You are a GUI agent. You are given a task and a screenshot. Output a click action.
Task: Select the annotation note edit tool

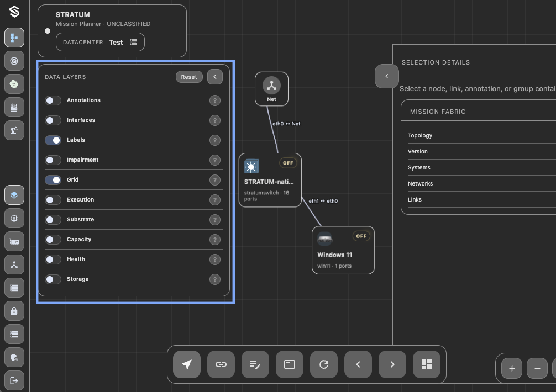[255, 364]
